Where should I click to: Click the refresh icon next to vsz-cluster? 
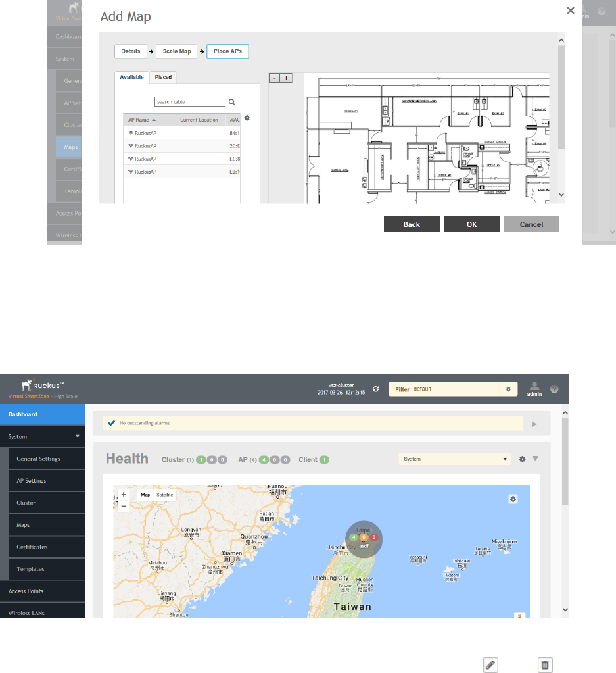coord(376,389)
